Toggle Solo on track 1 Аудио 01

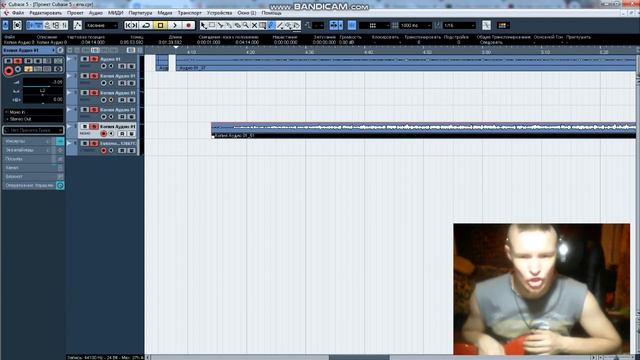point(94,59)
